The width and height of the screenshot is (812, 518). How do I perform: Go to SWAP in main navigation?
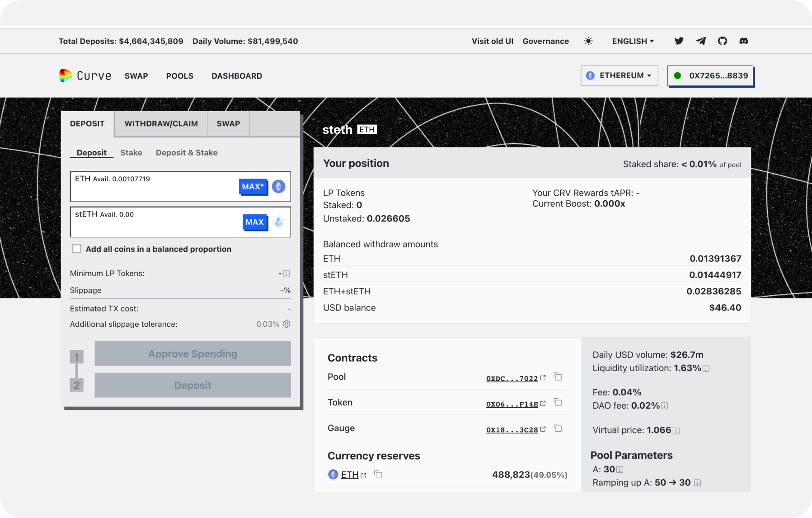pyautogui.click(x=136, y=76)
